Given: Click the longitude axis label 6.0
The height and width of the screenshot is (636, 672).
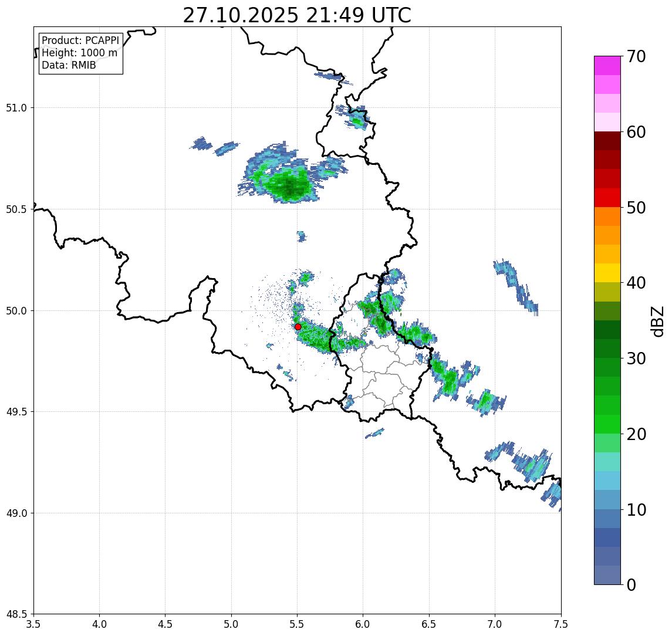Looking at the screenshot, I should click(363, 624).
